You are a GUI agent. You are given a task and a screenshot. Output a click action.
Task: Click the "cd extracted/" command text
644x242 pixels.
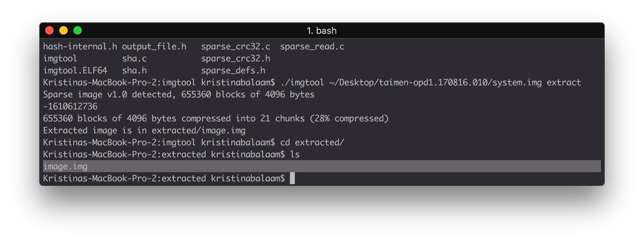click(312, 143)
